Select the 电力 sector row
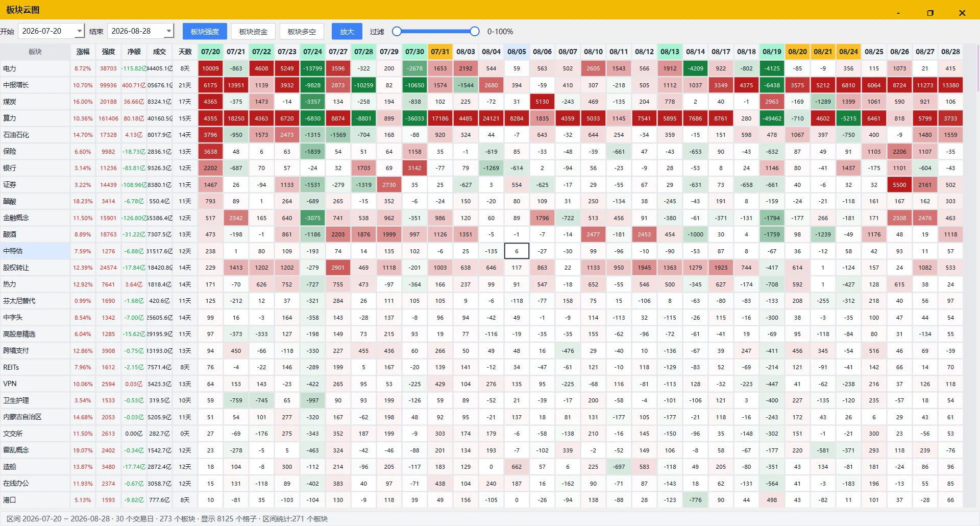Screen dimensions: 980x526 tap(35, 68)
